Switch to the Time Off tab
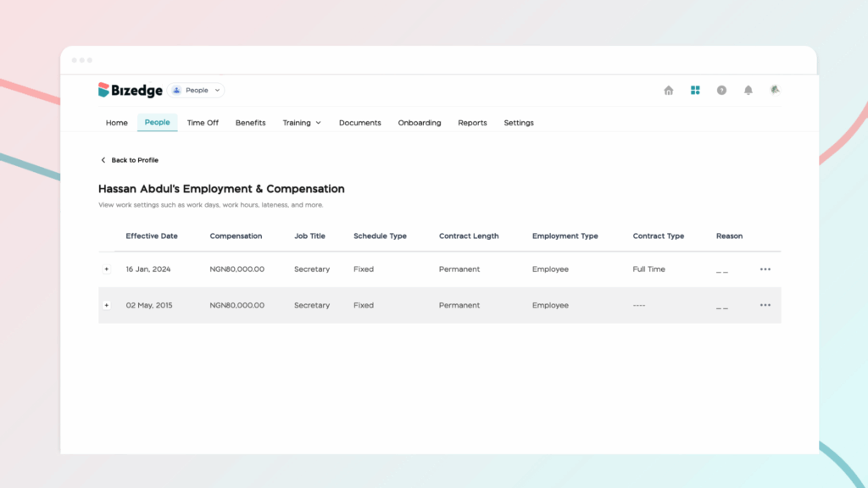868x488 pixels. coord(203,123)
